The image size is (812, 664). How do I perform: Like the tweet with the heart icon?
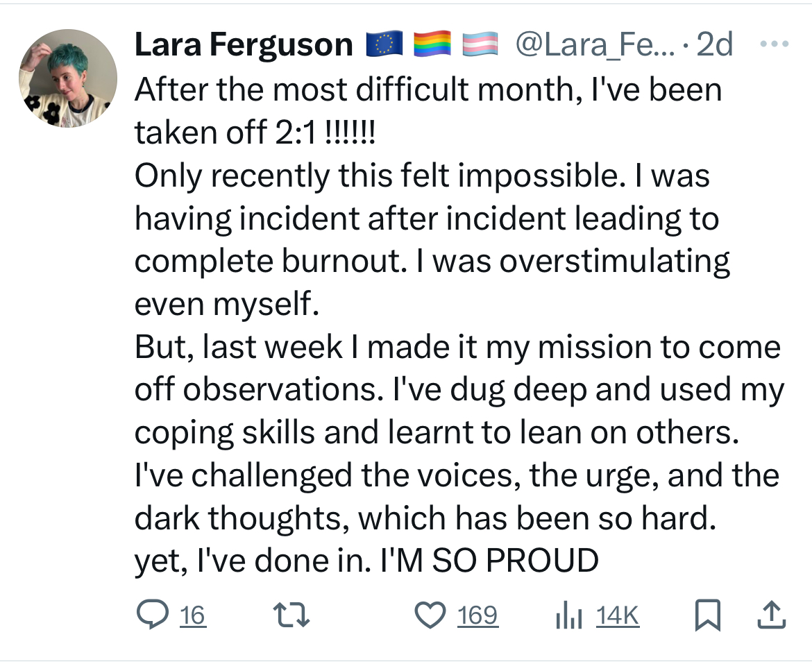pyautogui.click(x=430, y=615)
